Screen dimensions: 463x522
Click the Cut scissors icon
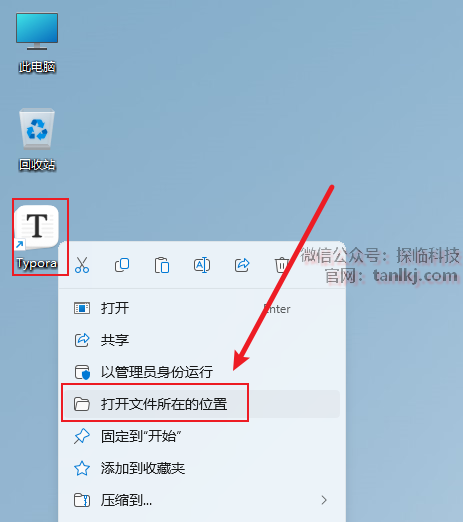(82, 265)
